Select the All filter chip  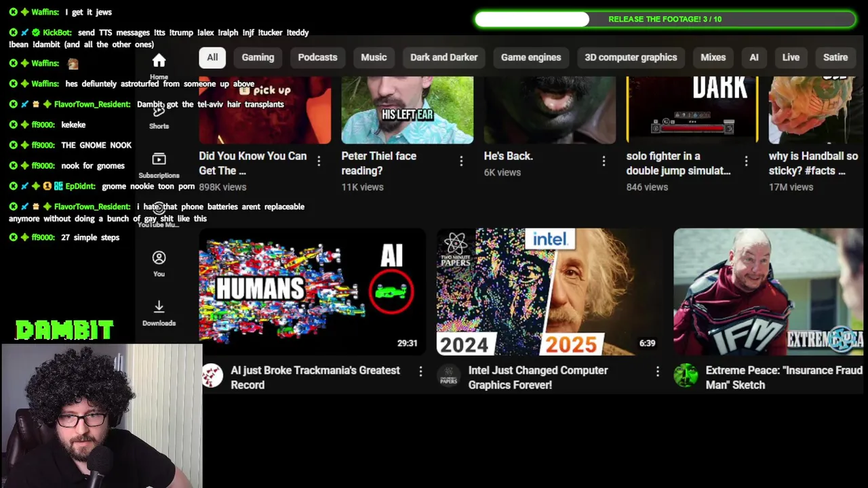[x=212, y=58]
